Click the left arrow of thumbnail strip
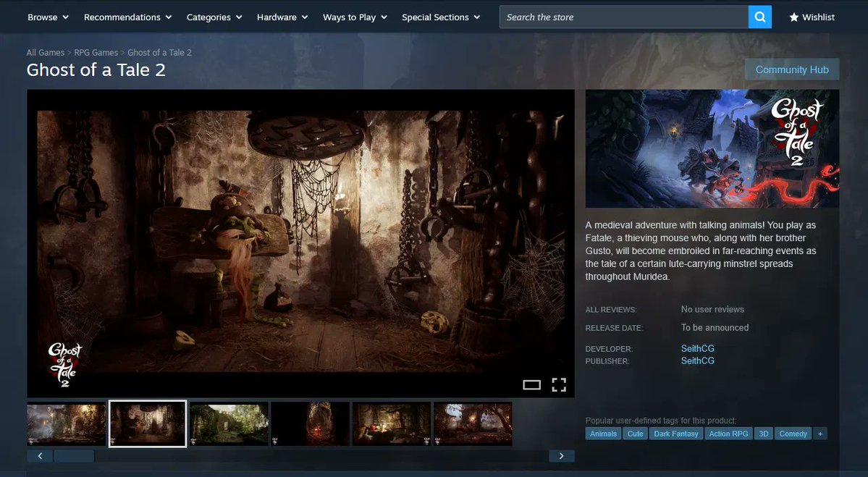The image size is (868, 477). 40,456
